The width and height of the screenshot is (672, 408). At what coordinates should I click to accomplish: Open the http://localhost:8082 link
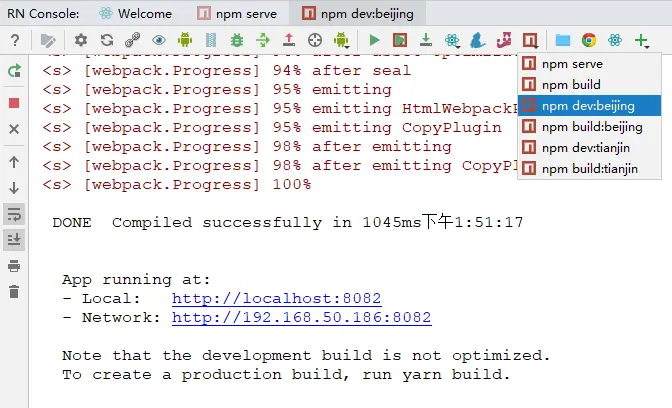[276, 299]
